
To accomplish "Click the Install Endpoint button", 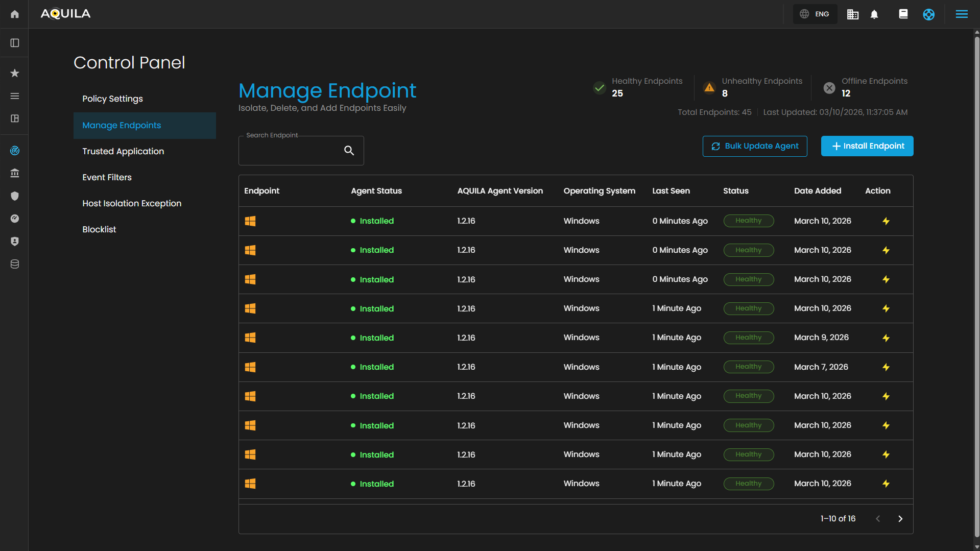I will (x=867, y=146).
